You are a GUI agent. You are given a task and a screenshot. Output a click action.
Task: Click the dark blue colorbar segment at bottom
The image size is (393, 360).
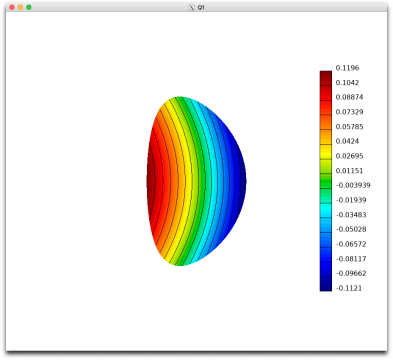(x=326, y=284)
